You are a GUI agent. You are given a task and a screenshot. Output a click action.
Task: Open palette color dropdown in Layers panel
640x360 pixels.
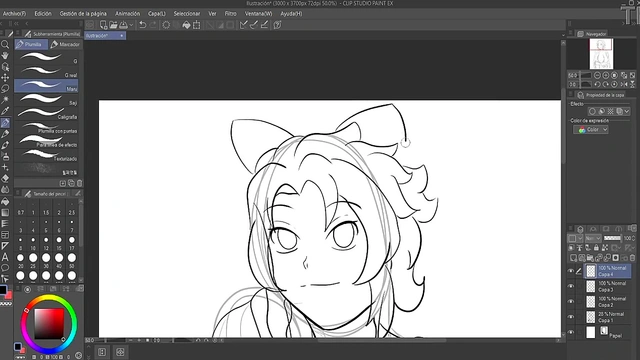coord(575,238)
